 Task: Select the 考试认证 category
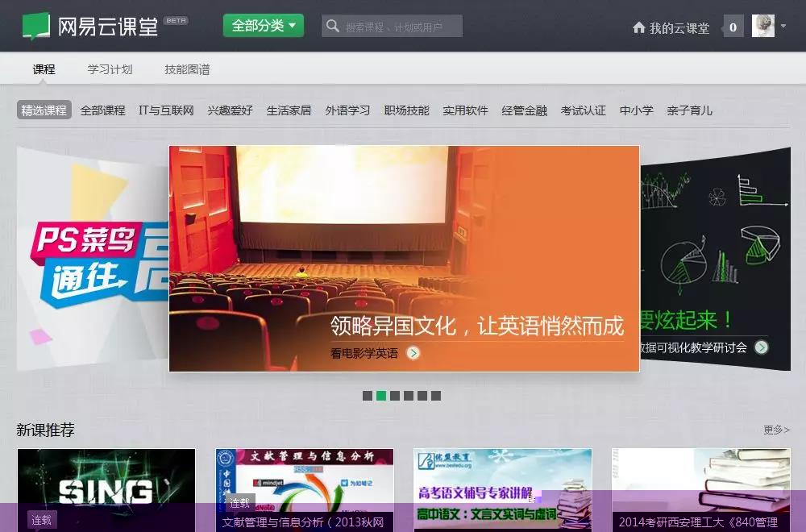[583, 110]
